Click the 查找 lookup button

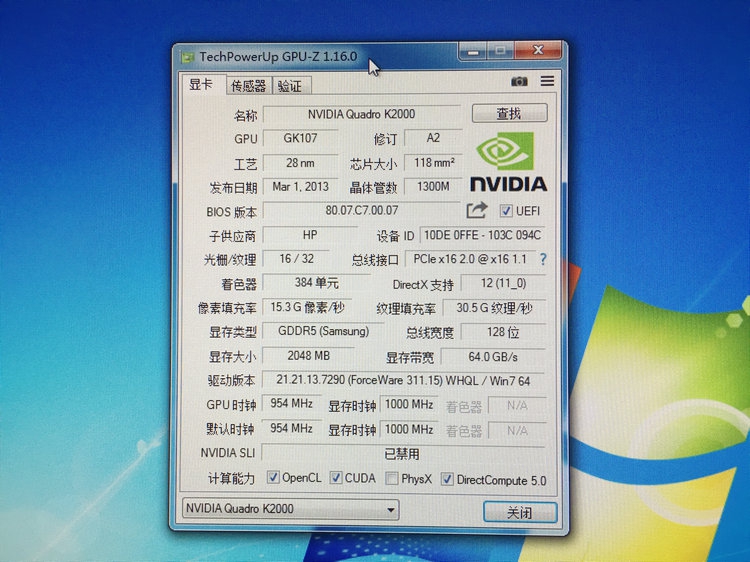pyautogui.click(x=509, y=113)
